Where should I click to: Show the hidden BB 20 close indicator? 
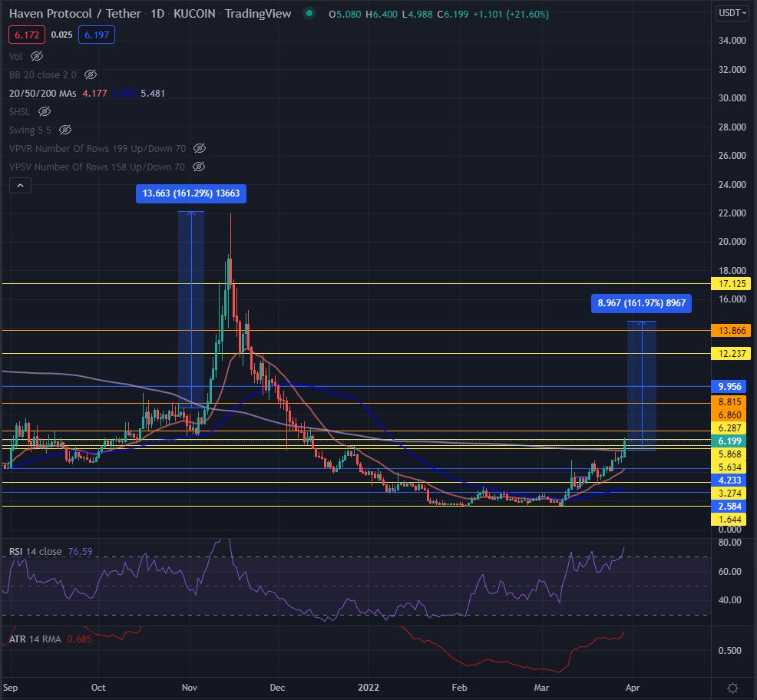(x=90, y=74)
